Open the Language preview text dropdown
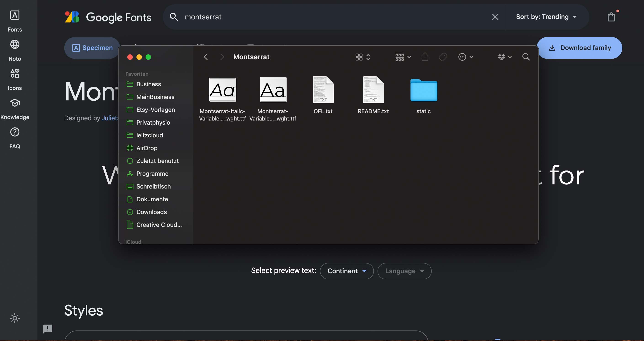The image size is (644, 341). [404, 271]
